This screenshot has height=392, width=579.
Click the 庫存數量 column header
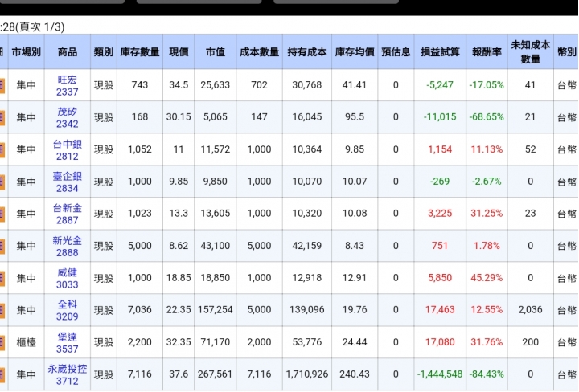click(140, 52)
